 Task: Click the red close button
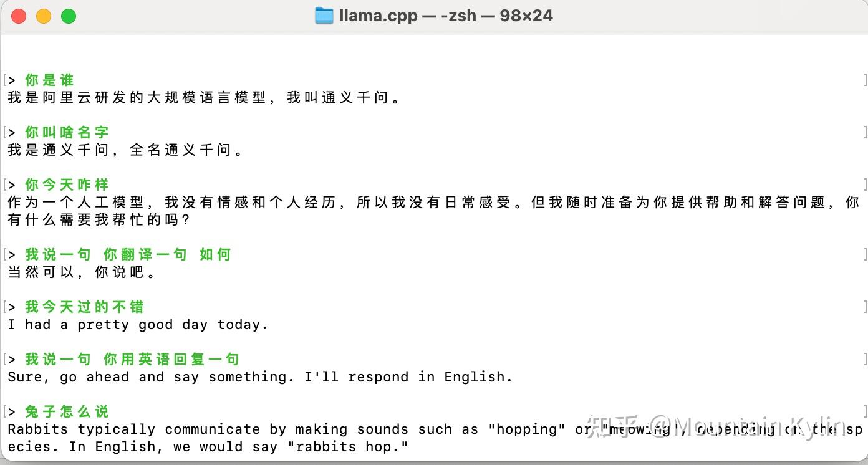pos(18,16)
